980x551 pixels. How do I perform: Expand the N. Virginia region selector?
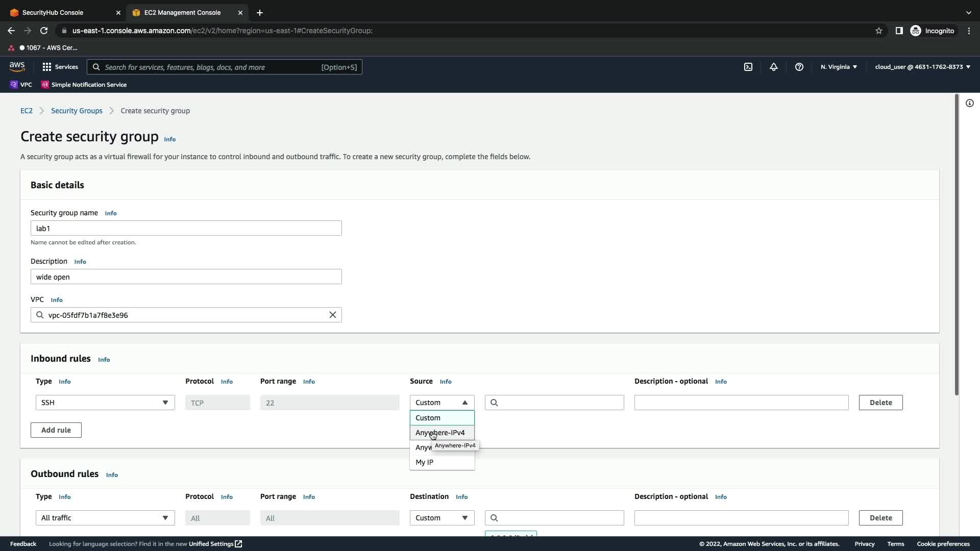838,67
